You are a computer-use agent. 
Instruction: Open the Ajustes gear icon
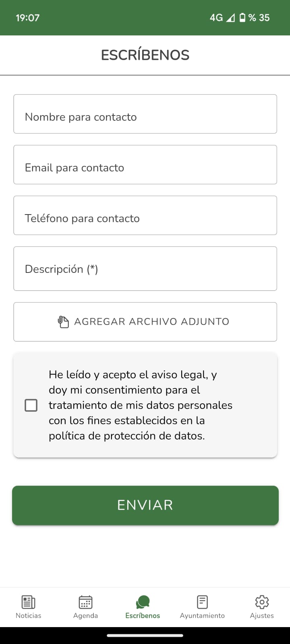(x=262, y=602)
